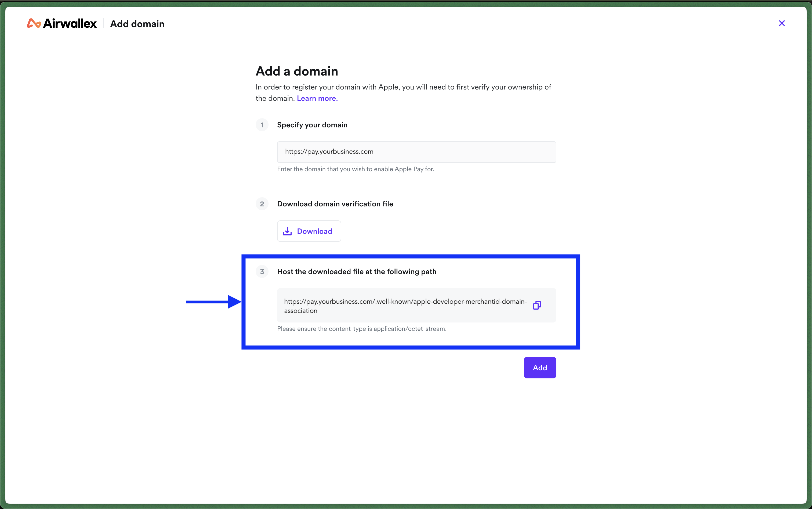Focus the domain URL input field
The height and width of the screenshot is (509, 812).
pyautogui.click(x=416, y=152)
